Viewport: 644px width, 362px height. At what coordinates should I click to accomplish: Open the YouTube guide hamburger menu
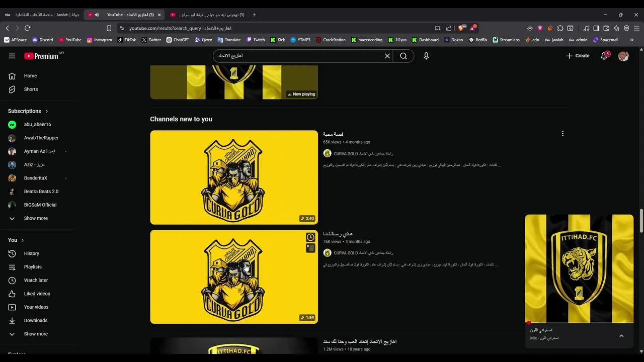(12, 56)
